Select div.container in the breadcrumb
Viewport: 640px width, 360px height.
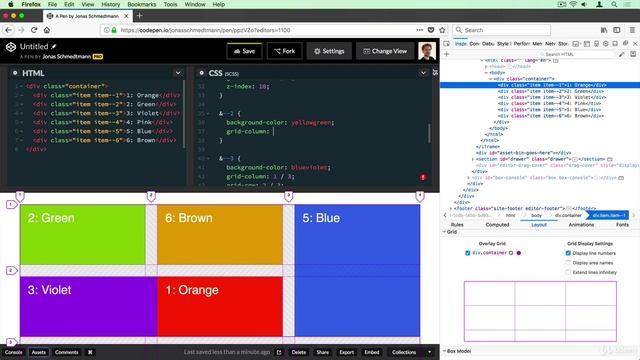coord(568,216)
